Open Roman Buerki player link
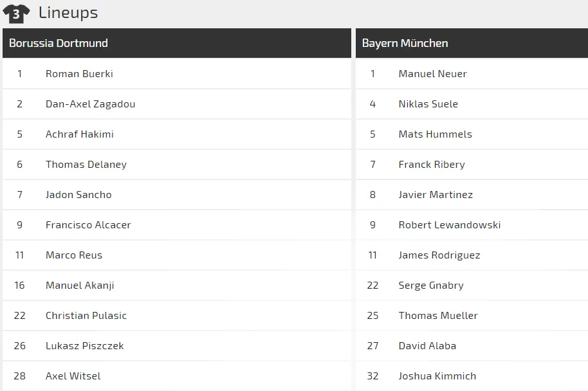588x391 pixels. click(79, 74)
